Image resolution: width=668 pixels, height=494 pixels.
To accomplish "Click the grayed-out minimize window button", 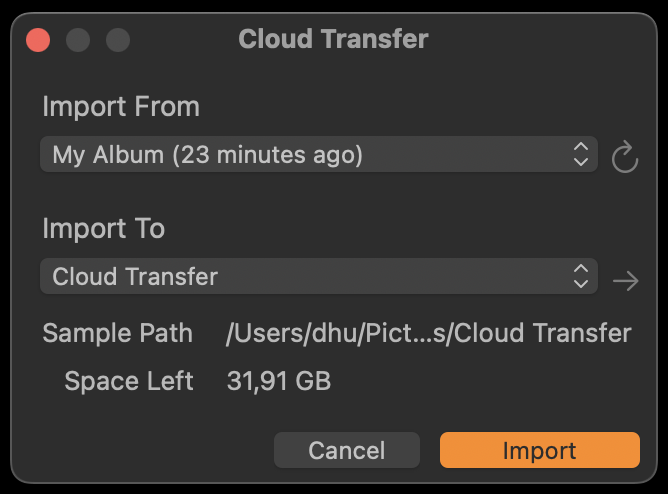I will pyautogui.click(x=78, y=40).
